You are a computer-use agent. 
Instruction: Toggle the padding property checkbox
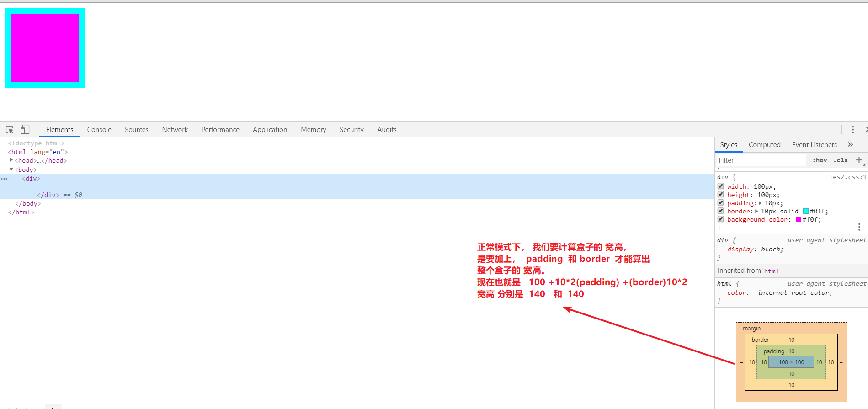click(721, 203)
